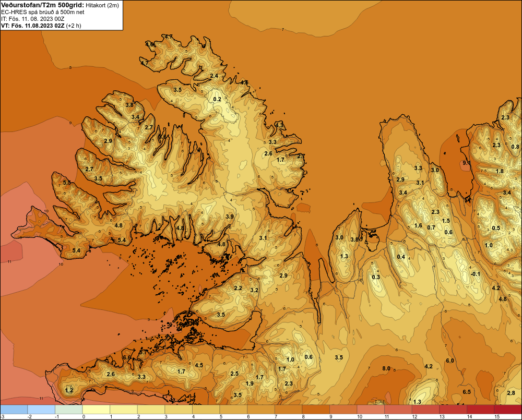Click the '2.5' temperature value

coord(234,374)
